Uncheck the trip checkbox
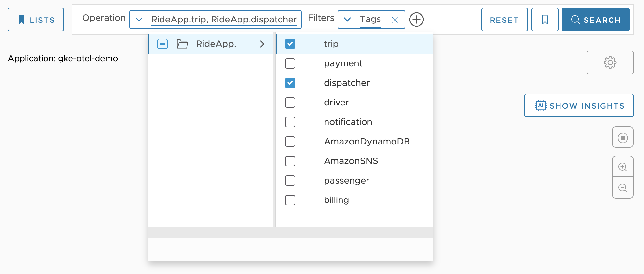 coord(290,44)
